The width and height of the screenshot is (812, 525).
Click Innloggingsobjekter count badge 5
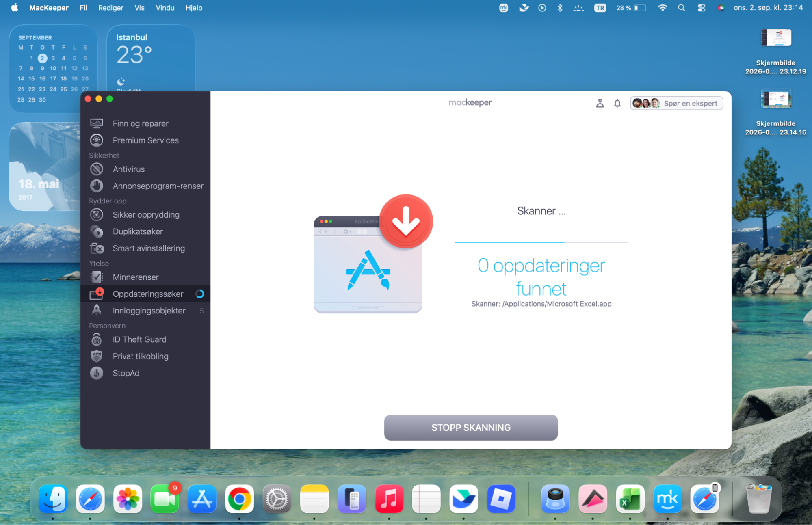tap(202, 311)
